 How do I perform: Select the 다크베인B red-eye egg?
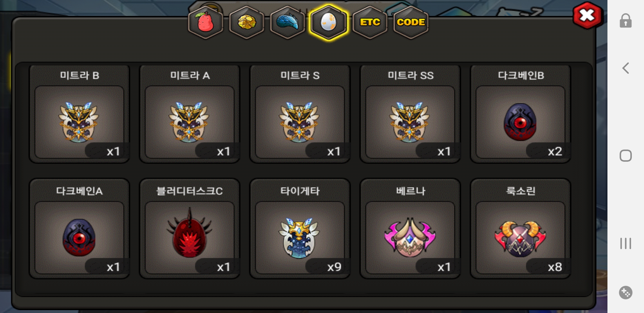point(520,114)
